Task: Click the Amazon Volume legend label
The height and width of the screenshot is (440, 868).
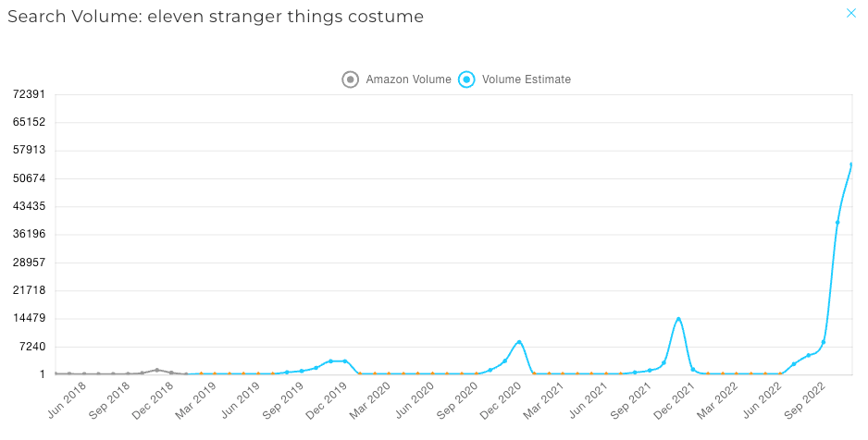Action: (x=408, y=79)
